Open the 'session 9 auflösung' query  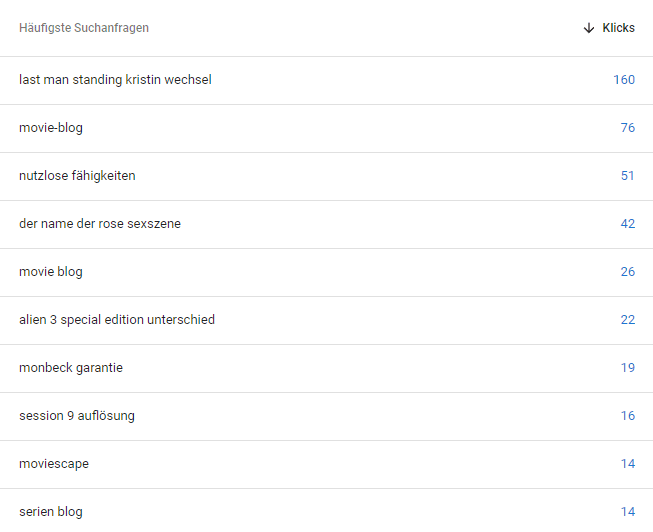77,416
